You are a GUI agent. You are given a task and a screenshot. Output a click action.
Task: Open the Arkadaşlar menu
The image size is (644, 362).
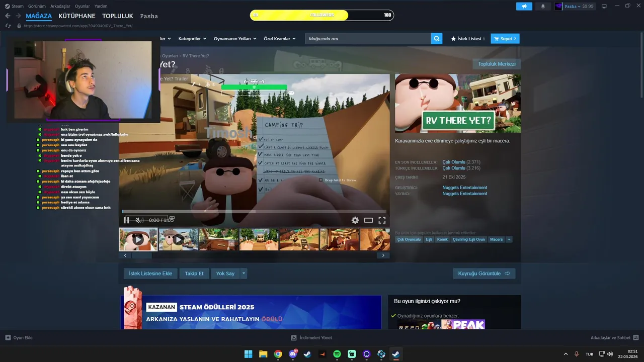pos(60,7)
